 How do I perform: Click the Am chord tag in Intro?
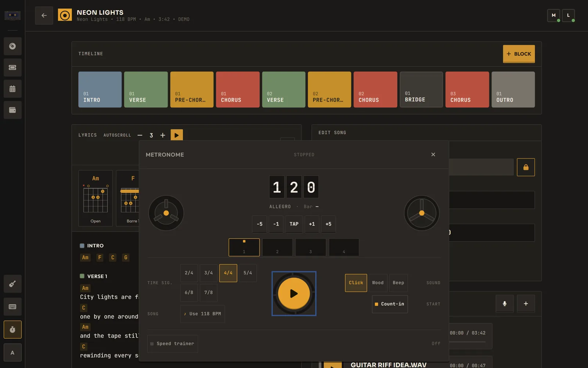point(85,258)
